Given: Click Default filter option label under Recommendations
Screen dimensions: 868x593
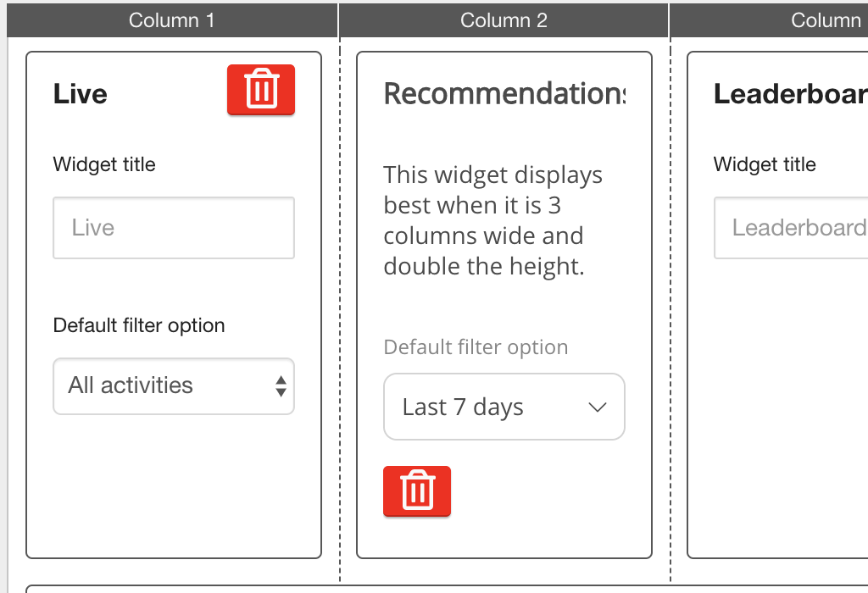Looking at the screenshot, I should click(x=476, y=347).
